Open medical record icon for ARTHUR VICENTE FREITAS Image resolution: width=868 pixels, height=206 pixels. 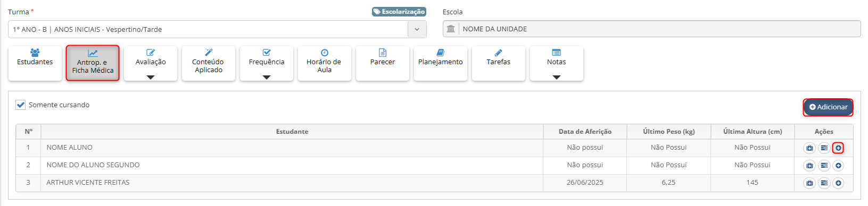tap(809, 183)
